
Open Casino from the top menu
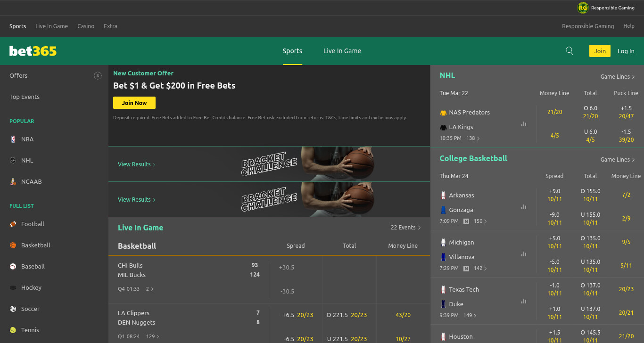click(86, 26)
